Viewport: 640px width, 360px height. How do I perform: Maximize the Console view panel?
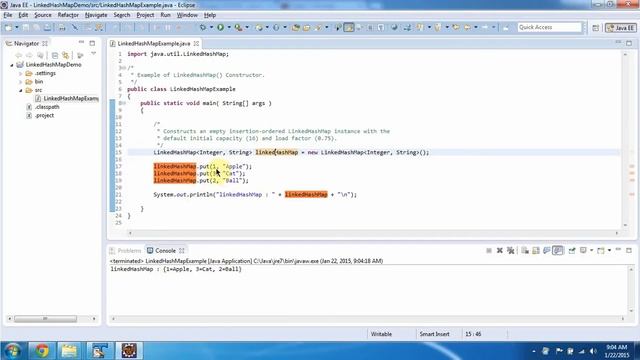click(629, 250)
